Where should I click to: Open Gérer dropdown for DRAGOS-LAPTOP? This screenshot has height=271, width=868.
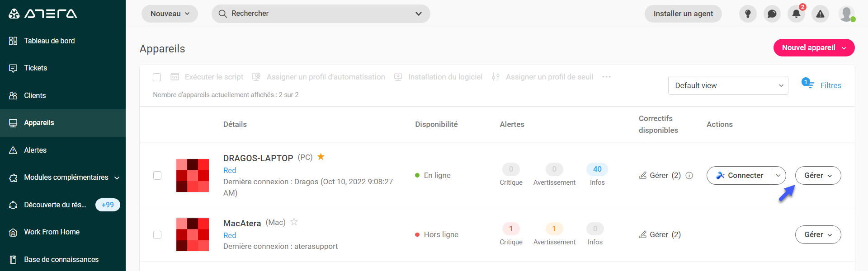pos(818,175)
